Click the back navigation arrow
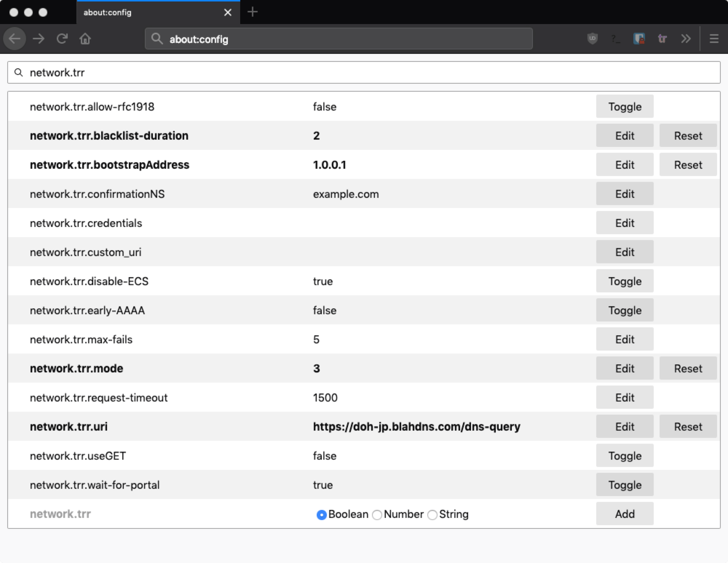 15,39
